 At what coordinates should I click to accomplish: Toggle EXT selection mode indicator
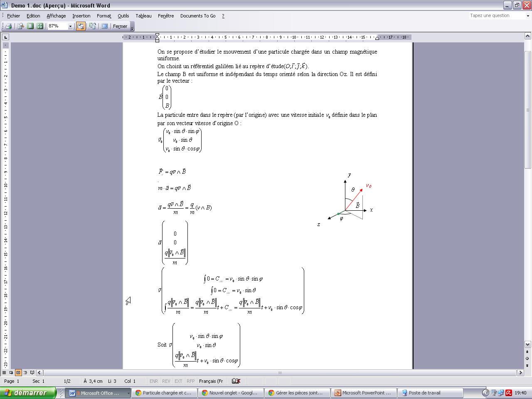[x=178, y=381]
